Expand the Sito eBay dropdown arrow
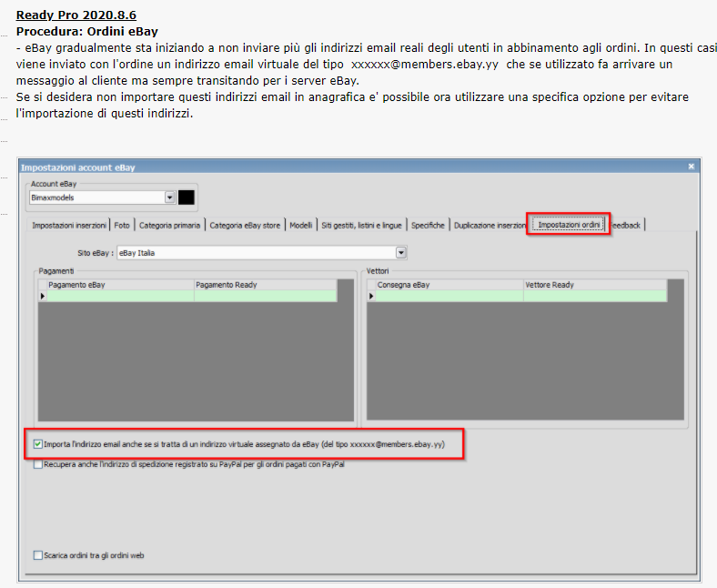The image size is (717, 588). tap(401, 253)
